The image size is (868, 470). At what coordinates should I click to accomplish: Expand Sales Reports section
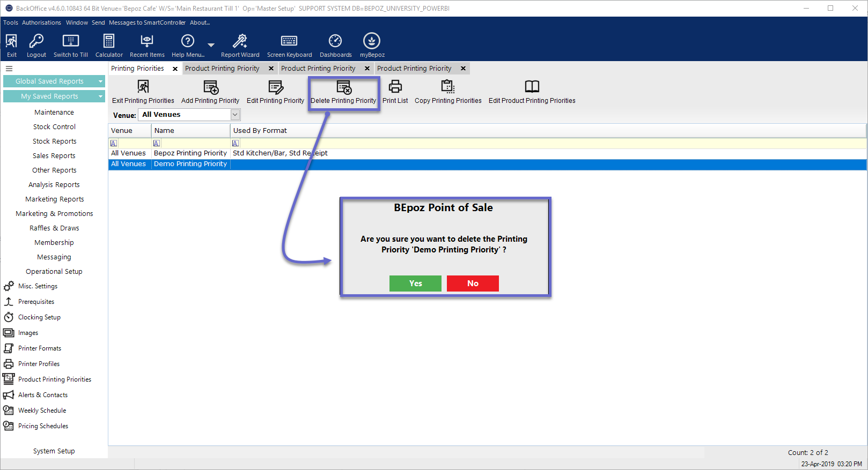coord(54,156)
